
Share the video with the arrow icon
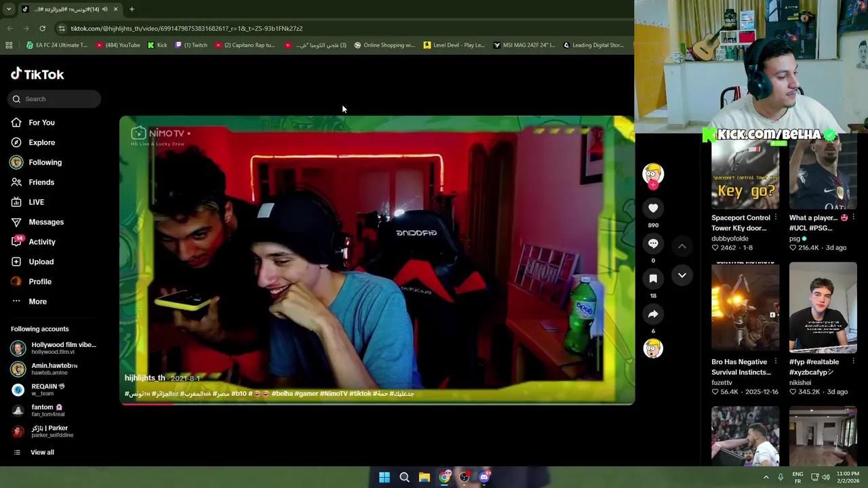(x=653, y=314)
